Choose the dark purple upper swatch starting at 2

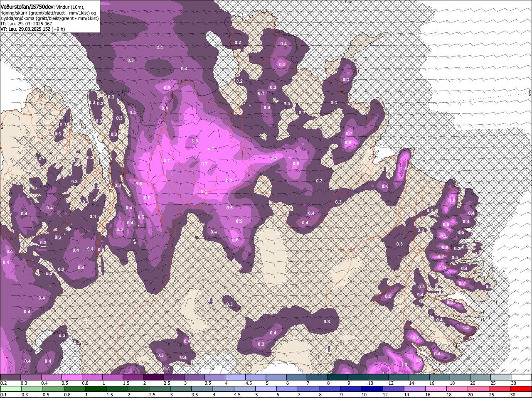153,377
